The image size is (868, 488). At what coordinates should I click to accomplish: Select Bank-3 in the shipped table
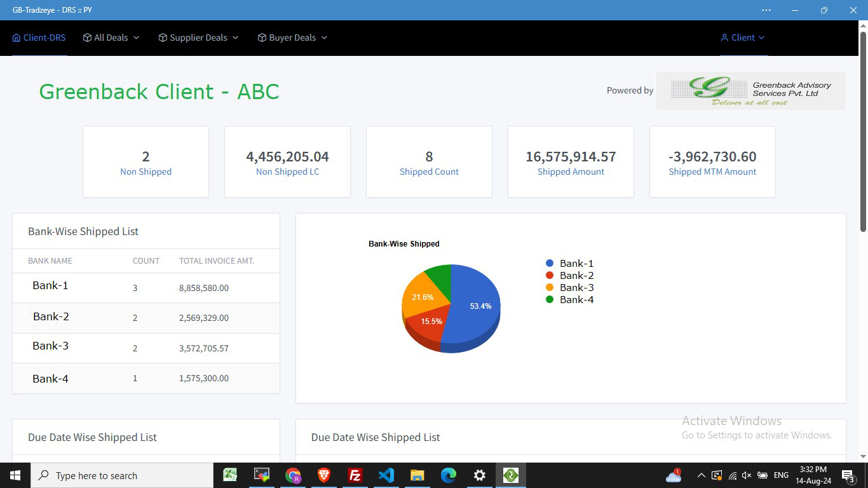pos(50,346)
